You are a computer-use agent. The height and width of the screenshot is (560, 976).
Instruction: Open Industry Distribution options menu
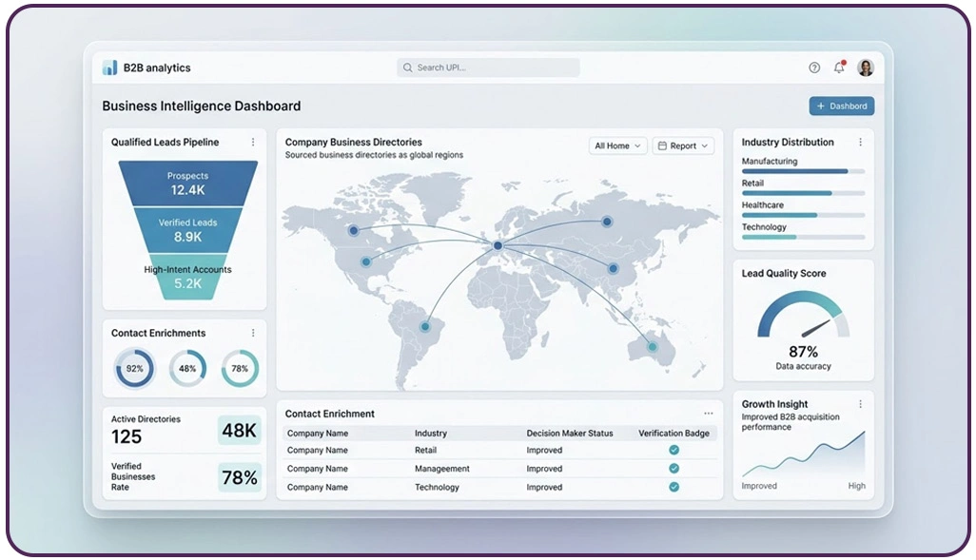pos(860,142)
